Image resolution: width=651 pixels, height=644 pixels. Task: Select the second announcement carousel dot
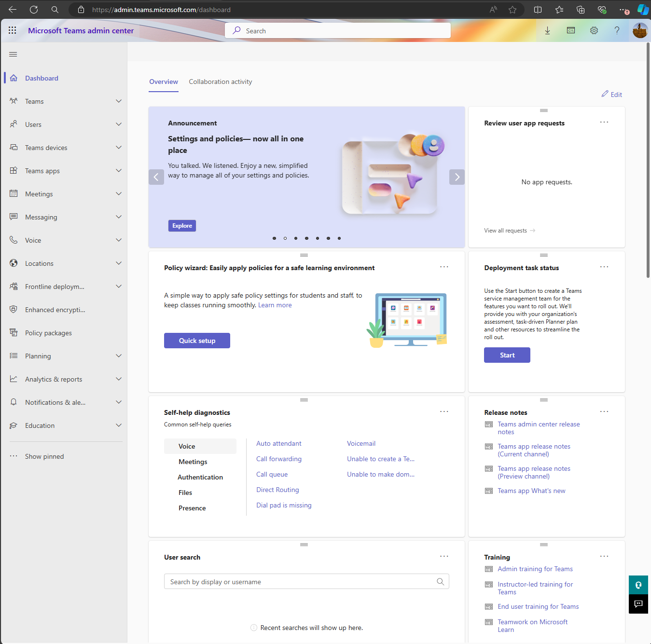pyautogui.click(x=285, y=238)
